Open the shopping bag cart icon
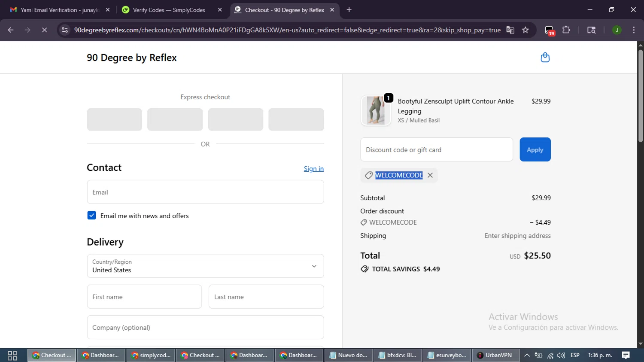Image resolution: width=644 pixels, height=362 pixels. click(x=545, y=58)
